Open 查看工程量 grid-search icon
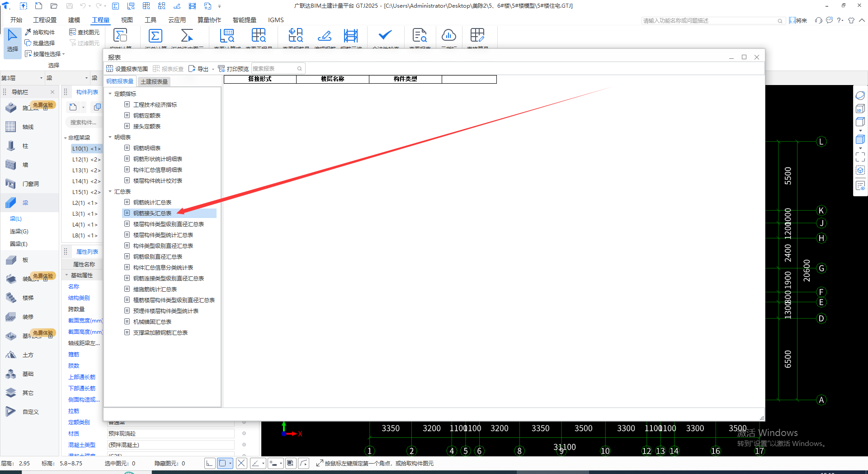 tap(259, 36)
